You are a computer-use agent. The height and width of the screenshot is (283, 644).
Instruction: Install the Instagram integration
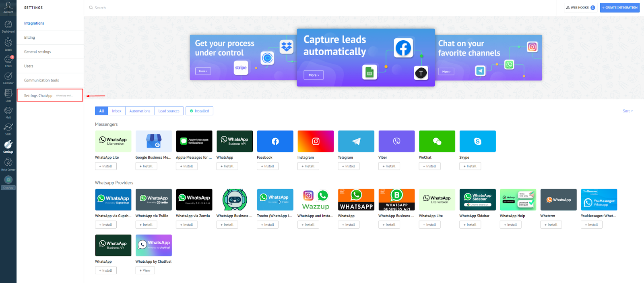click(308, 166)
